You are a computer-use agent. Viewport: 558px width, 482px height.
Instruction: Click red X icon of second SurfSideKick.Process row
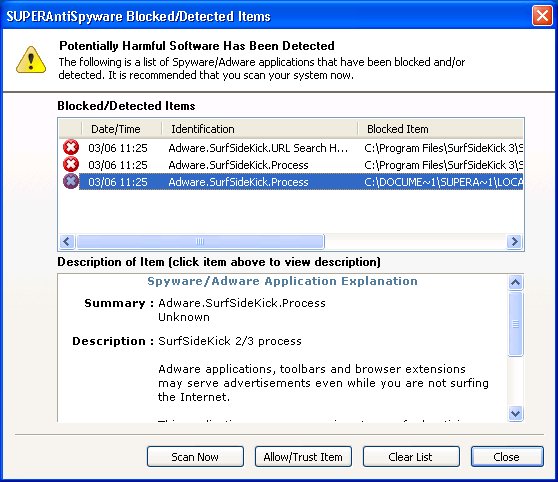pos(71,164)
